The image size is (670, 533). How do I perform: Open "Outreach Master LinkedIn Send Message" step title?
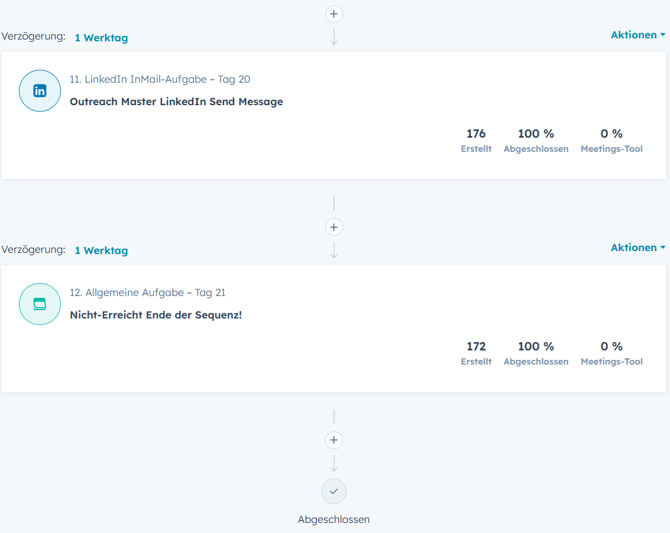(x=176, y=102)
